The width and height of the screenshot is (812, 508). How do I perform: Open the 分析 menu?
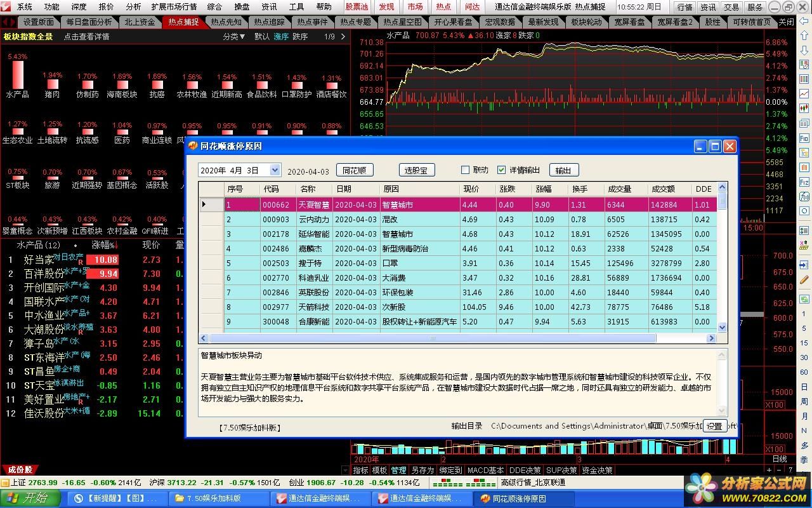(x=133, y=7)
